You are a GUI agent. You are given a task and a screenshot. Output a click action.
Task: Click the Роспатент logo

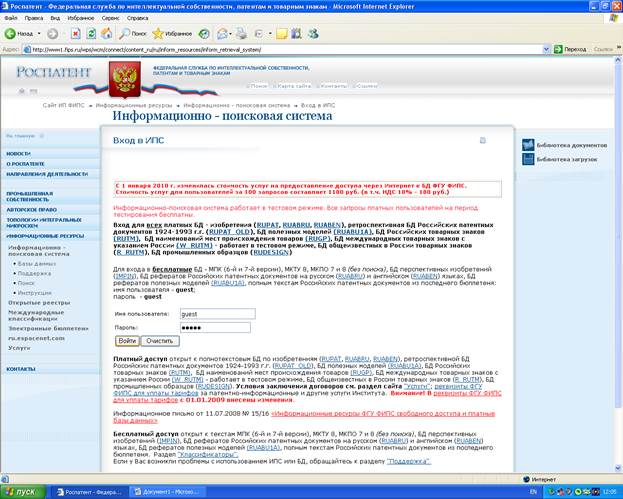[x=54, y=72]
